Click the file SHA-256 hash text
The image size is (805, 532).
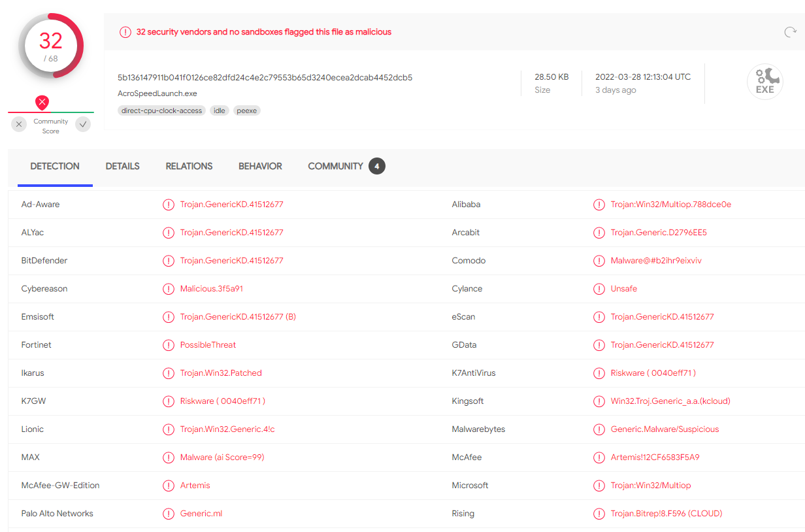point(265,77)
